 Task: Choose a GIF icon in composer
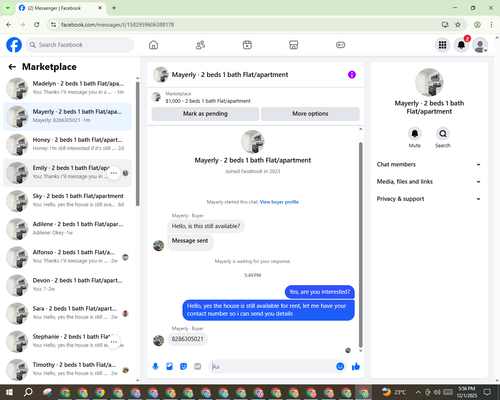(198, 367)
